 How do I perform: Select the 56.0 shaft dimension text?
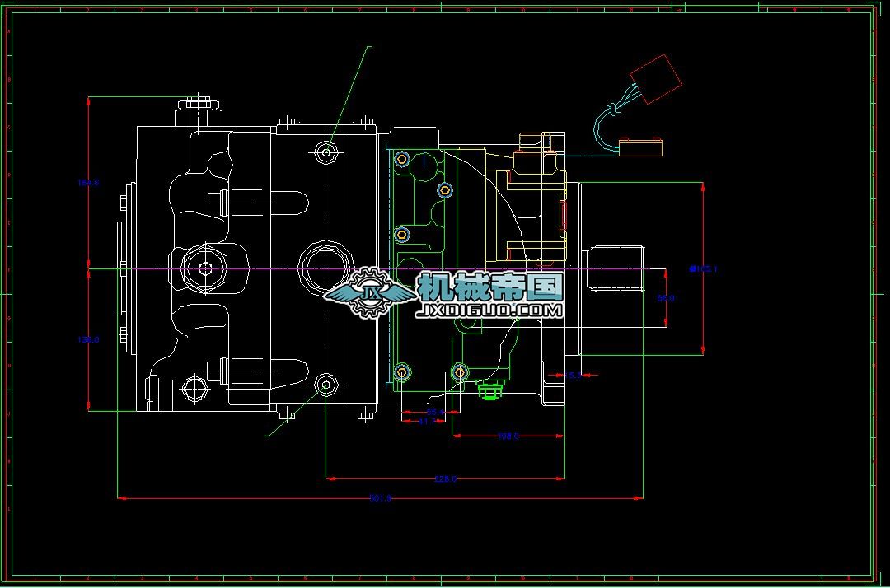pos(666,297)
